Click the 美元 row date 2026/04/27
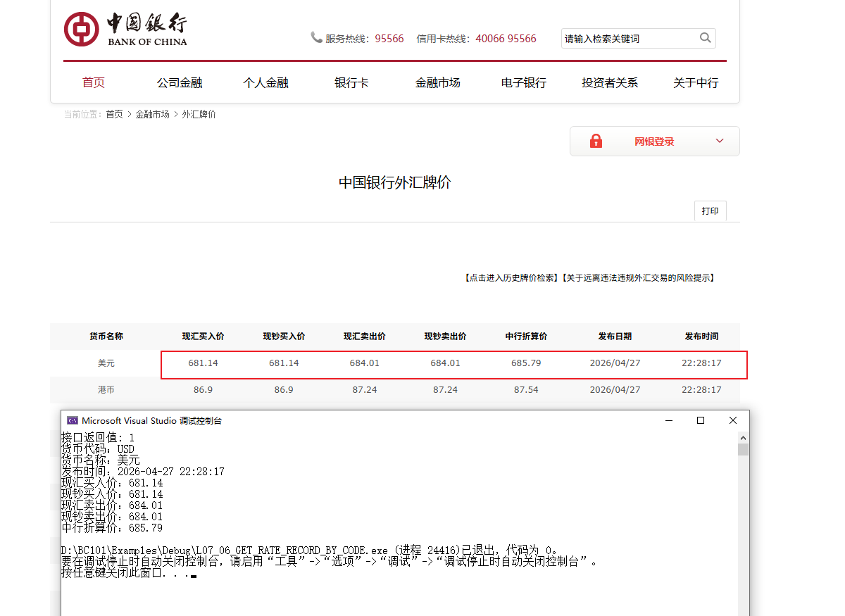This screenshot has width=845, height=616. pyautogui.click(x=615, y=363)
